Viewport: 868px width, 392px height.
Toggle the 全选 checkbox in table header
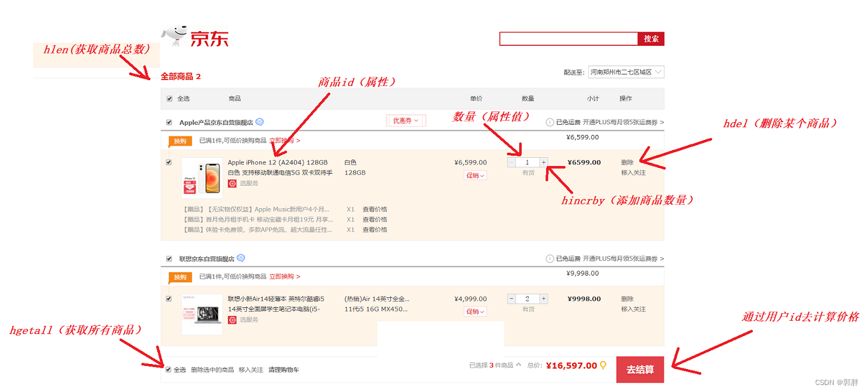click(169, 99)
